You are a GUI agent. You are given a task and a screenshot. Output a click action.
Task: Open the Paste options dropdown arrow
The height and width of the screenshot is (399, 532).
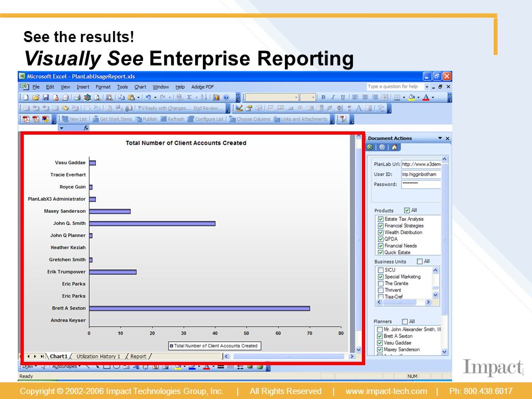(139, 98)
